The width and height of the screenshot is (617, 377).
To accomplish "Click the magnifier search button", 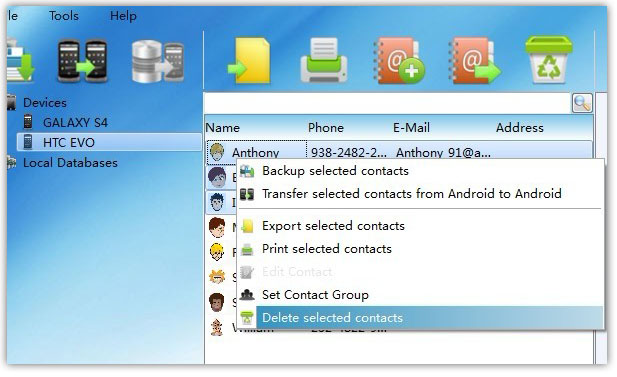I will click(x=582, y=103).
